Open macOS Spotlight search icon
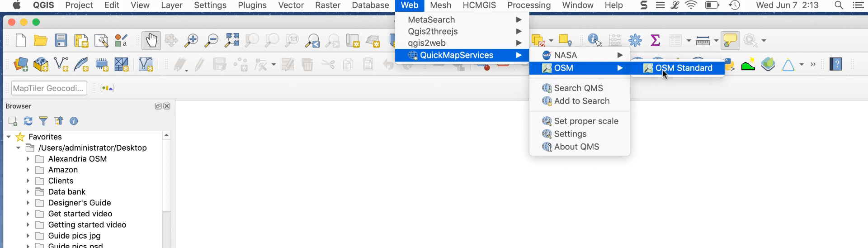868x248 pixels. point(839,5)
